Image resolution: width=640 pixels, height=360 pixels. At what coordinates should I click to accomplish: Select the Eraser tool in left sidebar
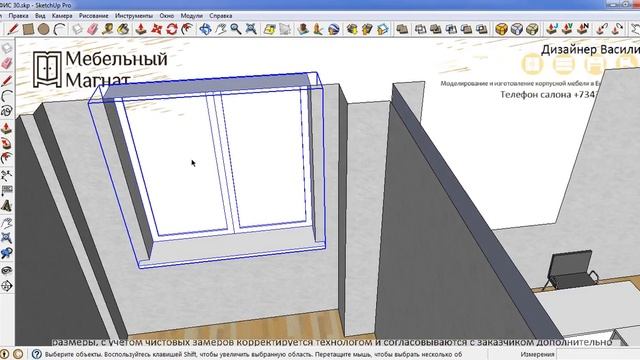[x=7, y=63]
